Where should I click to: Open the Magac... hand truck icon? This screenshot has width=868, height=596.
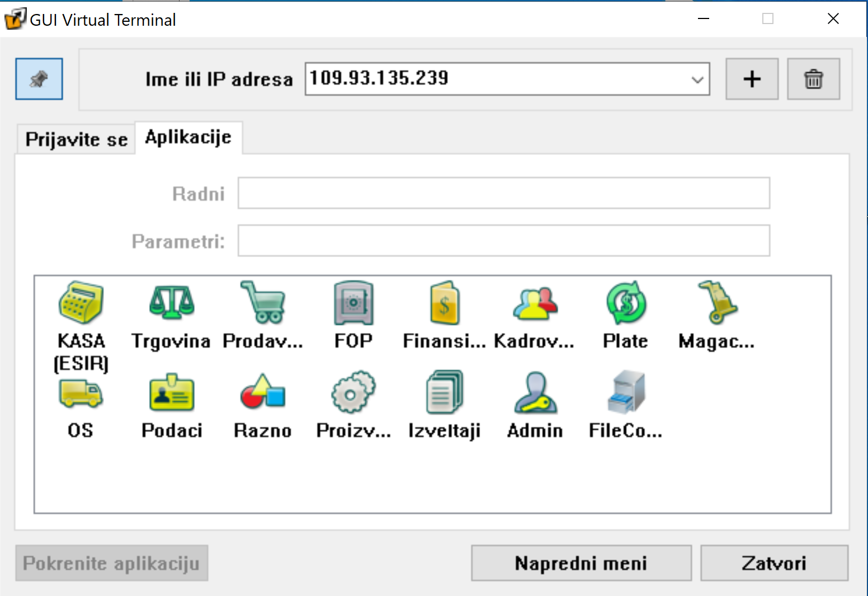716,303
